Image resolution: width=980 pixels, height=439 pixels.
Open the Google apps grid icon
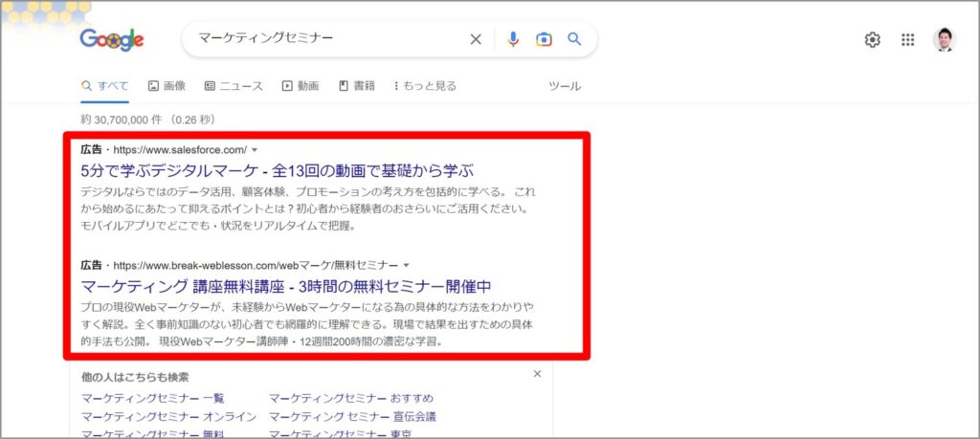coord(908,40)
